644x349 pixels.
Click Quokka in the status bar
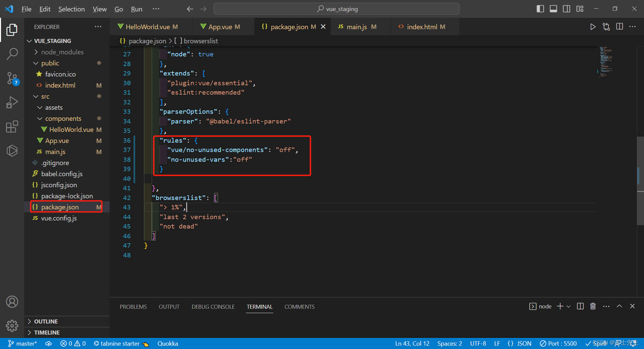tap(168, 344)
